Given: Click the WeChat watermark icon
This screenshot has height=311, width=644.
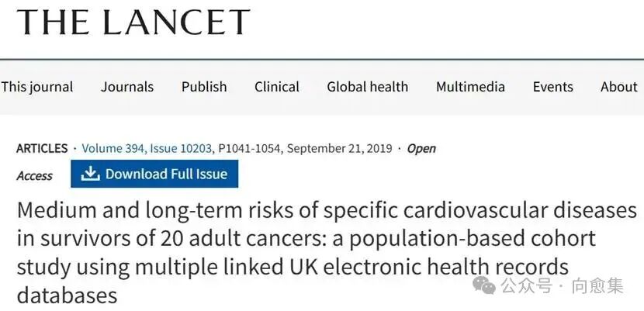Looking at the screenshot, I should pyautogui.click(x=485, y=286).
